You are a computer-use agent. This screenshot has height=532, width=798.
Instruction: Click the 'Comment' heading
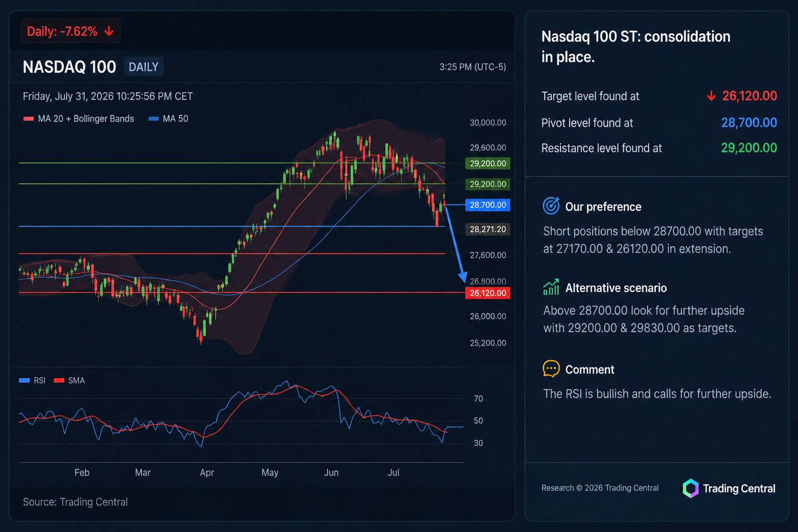(590, 369)
